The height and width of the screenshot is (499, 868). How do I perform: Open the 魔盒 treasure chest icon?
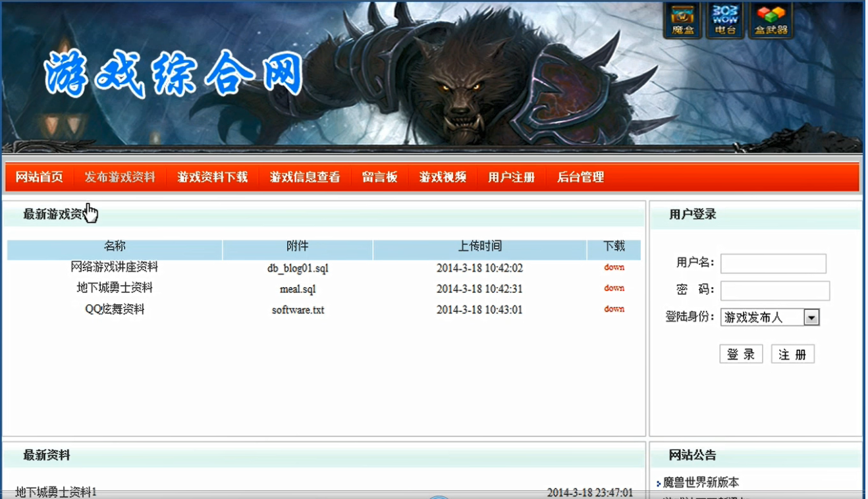682,21
